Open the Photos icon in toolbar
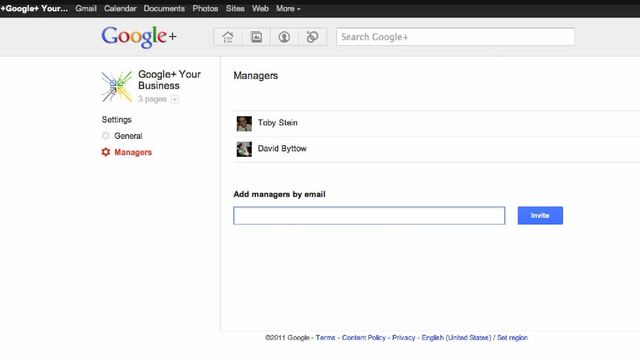 (256, 37)
